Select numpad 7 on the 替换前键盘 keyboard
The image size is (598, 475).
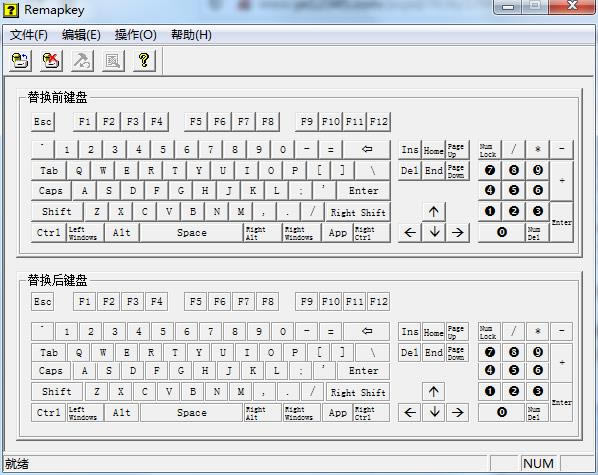pos(490,170)
